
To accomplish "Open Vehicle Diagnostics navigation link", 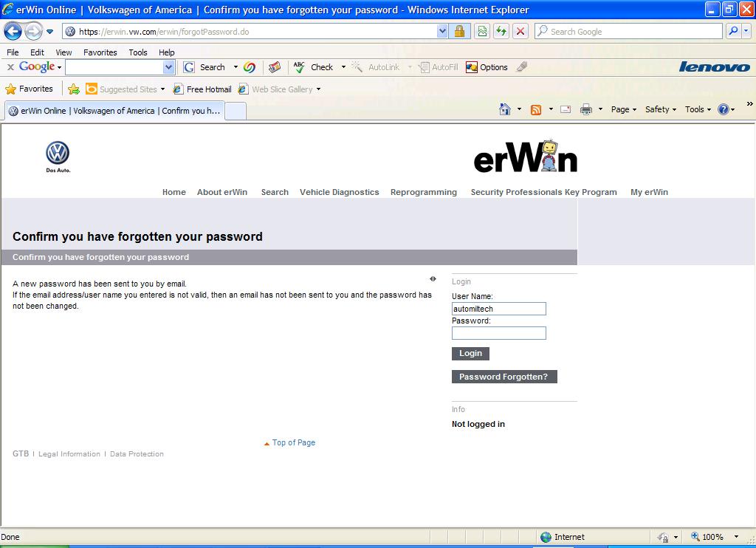I will tap(340, 192).
